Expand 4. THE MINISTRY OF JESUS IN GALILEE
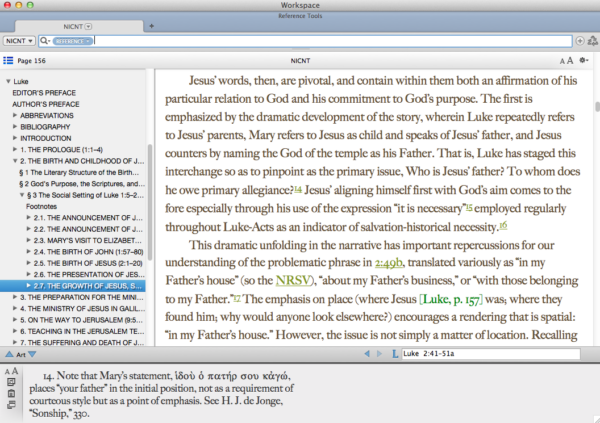 pyautogui.click(x=15, y=309)
